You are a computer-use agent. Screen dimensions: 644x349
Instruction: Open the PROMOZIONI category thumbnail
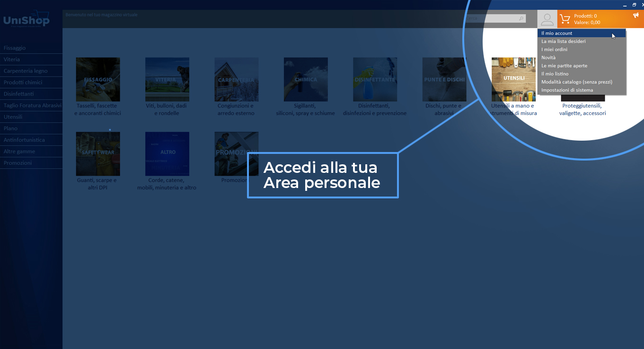pyautogui.click(x=237, y=154)
